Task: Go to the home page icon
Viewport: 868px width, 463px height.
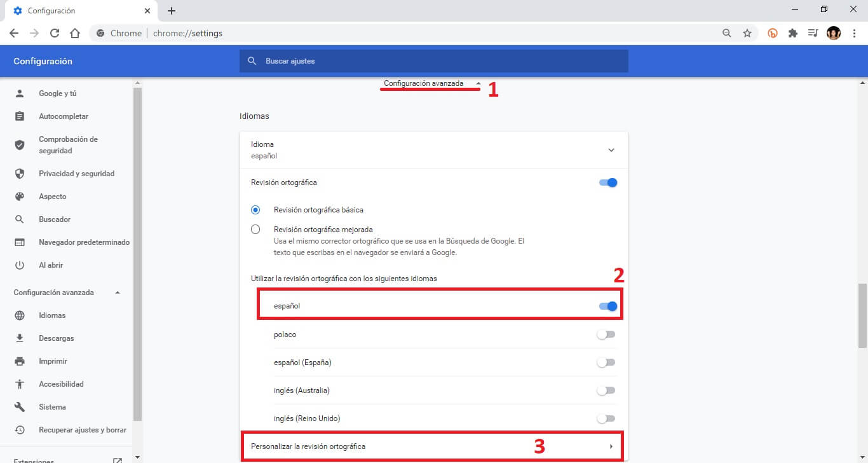Action: click(x=75, y=33)
